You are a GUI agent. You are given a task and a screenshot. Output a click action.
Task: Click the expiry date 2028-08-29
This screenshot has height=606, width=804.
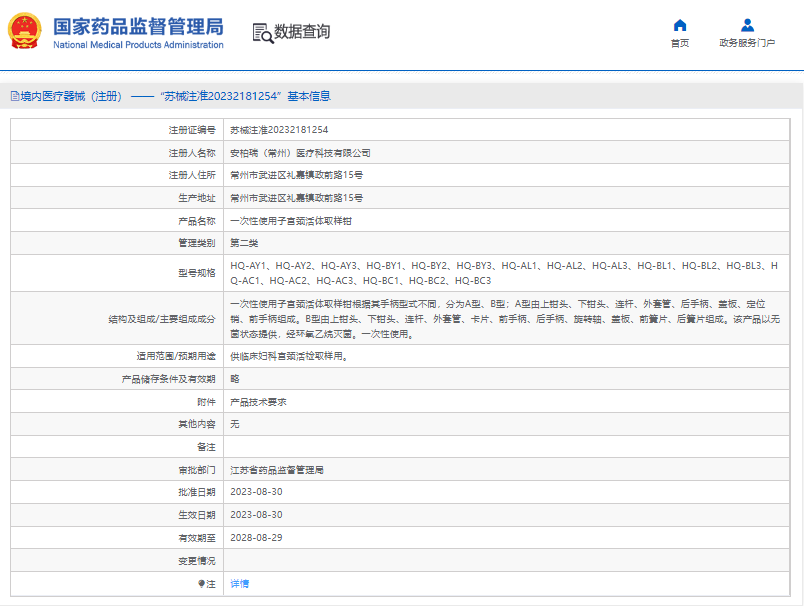[256, 537]
